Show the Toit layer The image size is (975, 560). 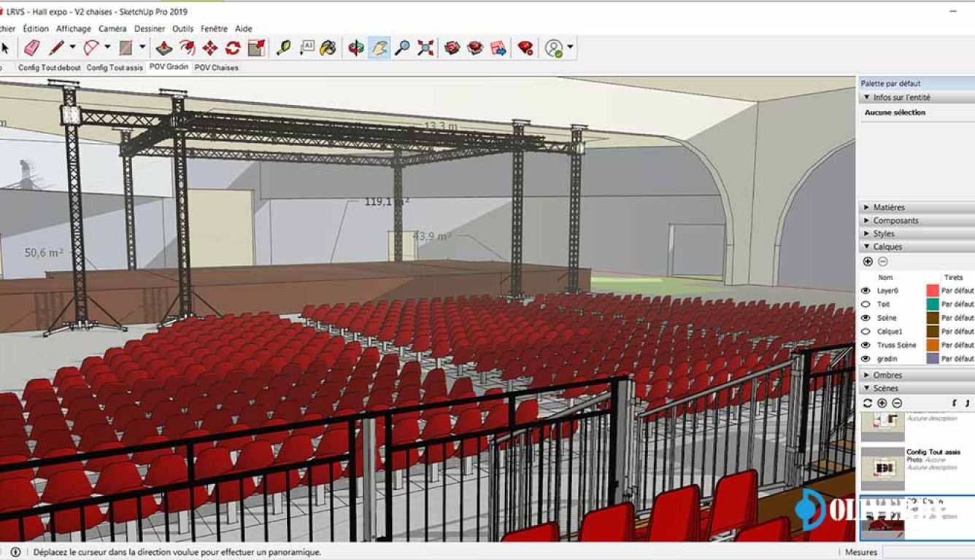pyautogui.click(x=866, y=303)
